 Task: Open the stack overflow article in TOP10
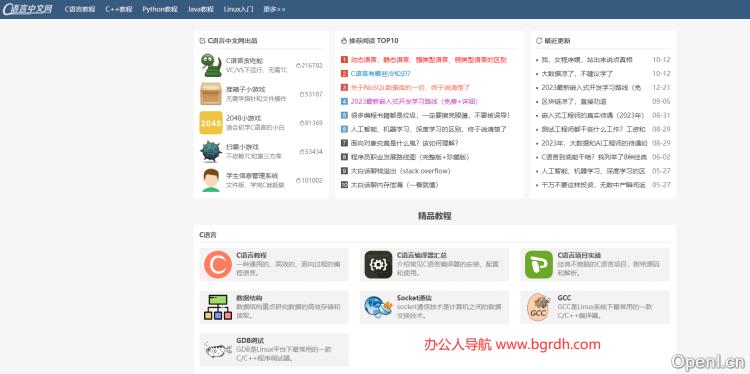(x=400, y=171)
